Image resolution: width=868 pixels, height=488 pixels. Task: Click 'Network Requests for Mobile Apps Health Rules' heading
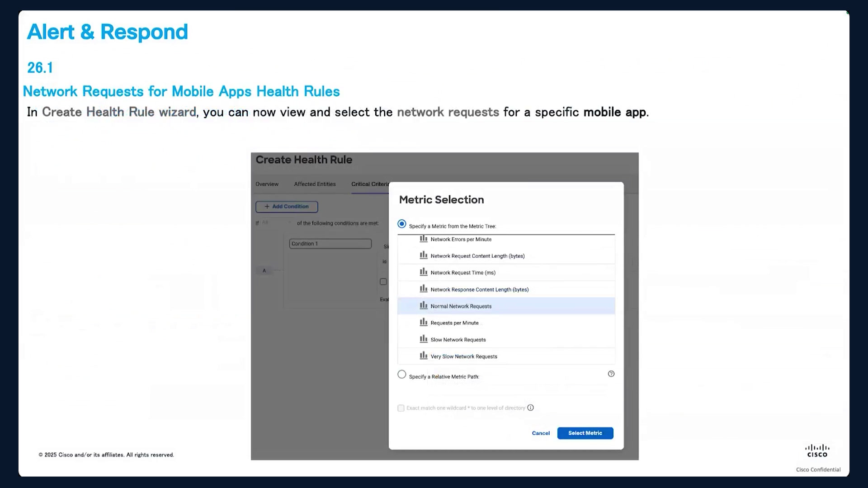(181, 91)
